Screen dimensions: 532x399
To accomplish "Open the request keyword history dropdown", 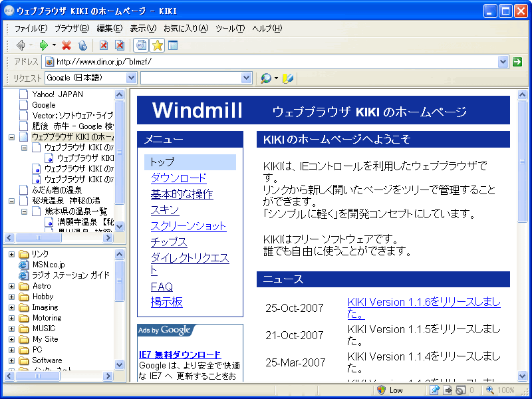I will pyautogui.click(x=247, y=78).
